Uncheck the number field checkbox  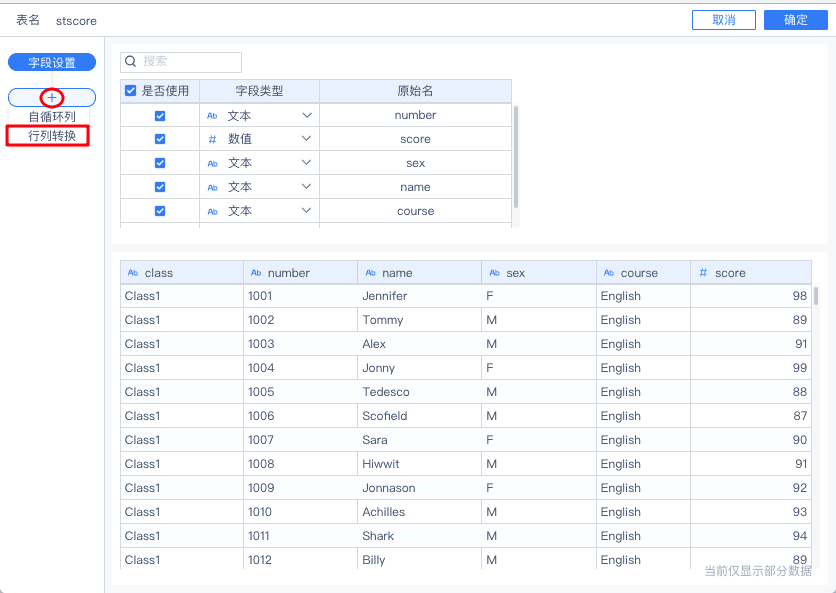[x=160, y=115]
